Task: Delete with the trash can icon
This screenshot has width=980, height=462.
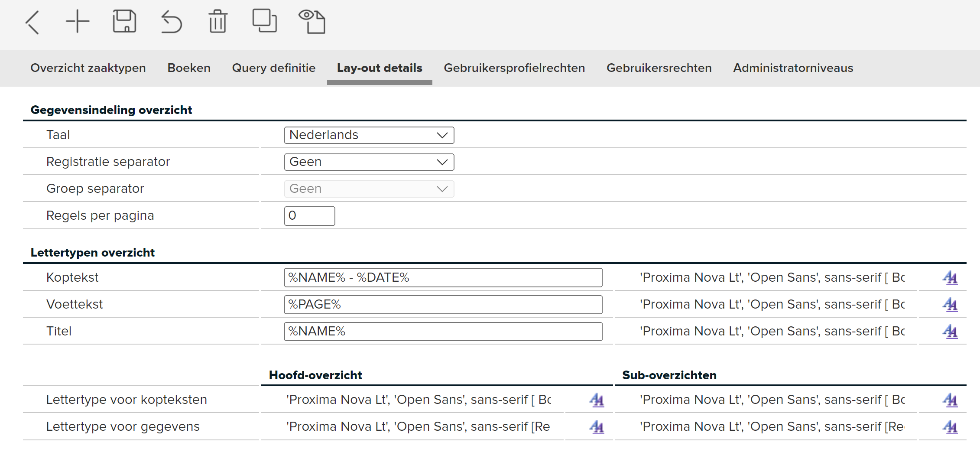Action: [218, 22]
